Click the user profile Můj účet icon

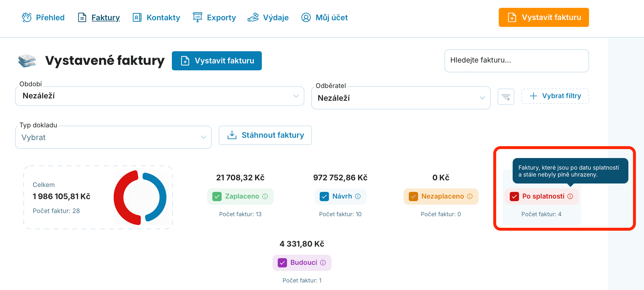(x=306, y=17)
